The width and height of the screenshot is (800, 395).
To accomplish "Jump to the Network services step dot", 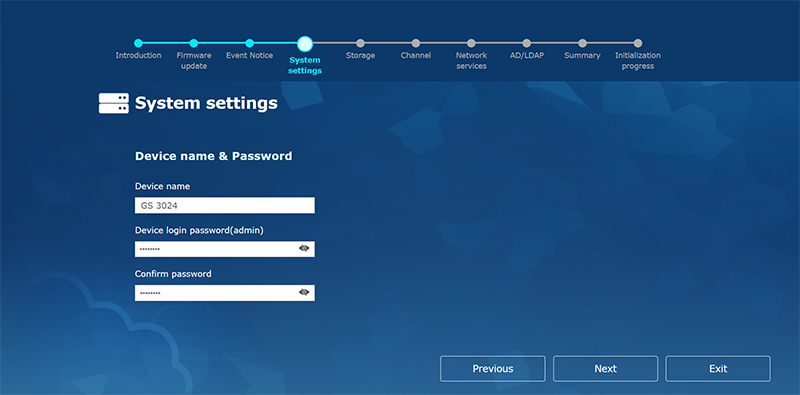I will pos(471,43).
